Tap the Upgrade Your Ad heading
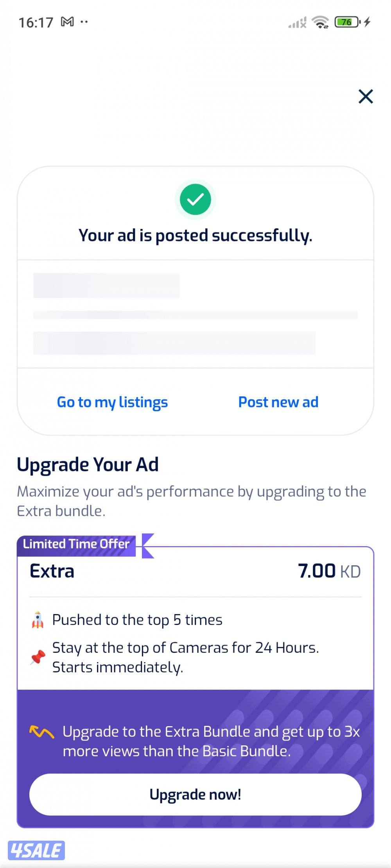Image resolution: width=391 pixels, height=868 pixels. [x=88, y=465]
